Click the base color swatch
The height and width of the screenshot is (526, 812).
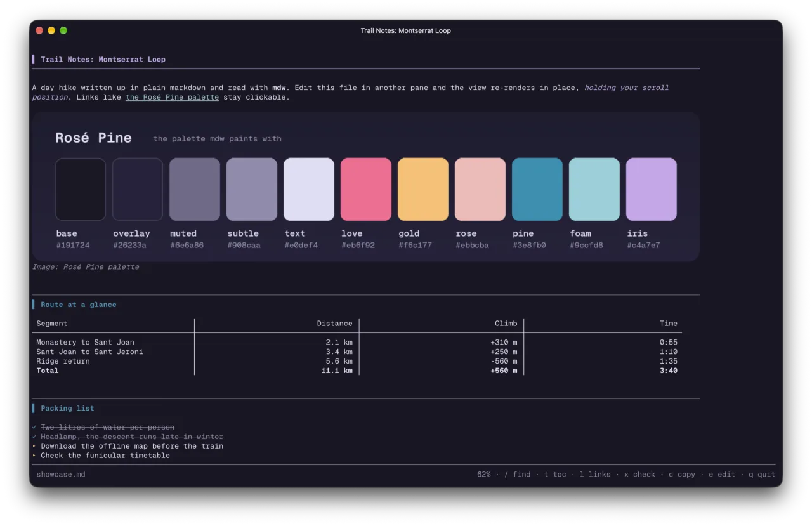tap(81, 189)
